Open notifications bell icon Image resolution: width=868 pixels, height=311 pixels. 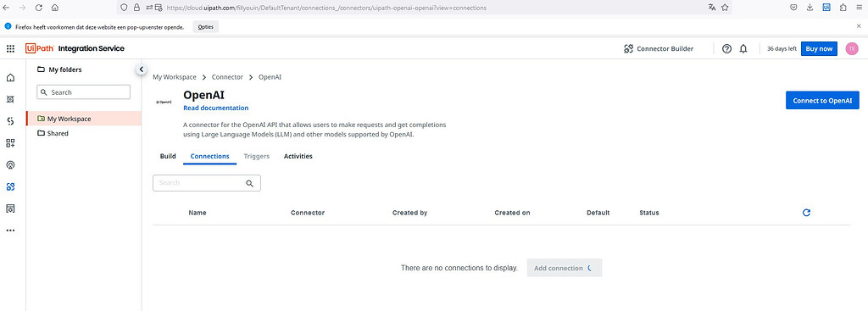point(743,48)
